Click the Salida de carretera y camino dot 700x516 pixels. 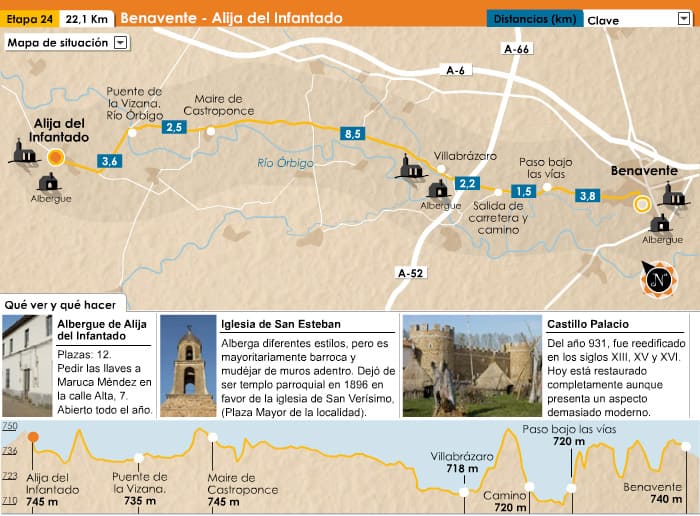[498, 192]
